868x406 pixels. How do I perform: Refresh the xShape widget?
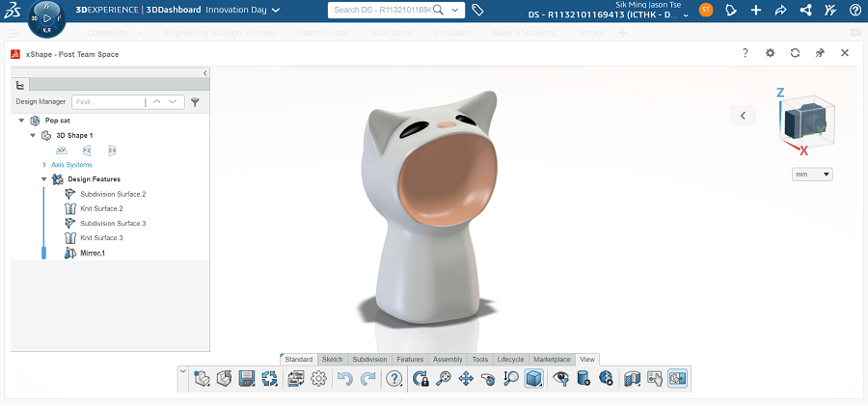pyautogui.click(x=795, y=54)
